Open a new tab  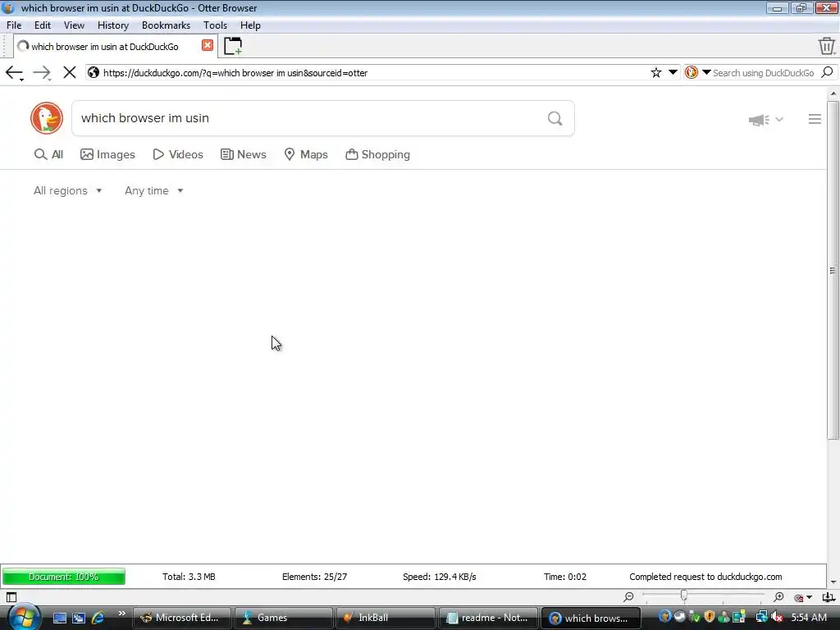[x=233, y=46]
